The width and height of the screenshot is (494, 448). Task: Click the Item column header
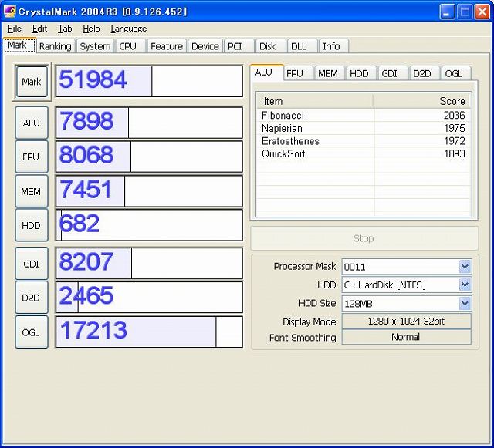tap(316, 101)
